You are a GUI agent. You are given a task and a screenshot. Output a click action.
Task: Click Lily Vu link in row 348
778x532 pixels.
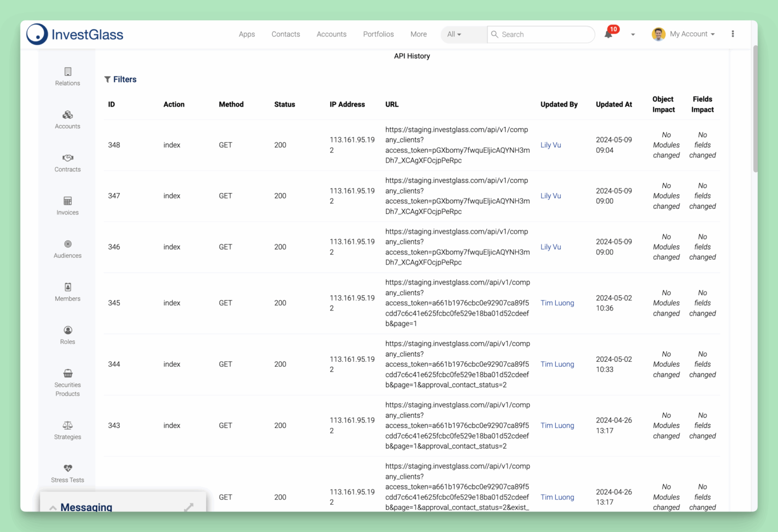550,145
